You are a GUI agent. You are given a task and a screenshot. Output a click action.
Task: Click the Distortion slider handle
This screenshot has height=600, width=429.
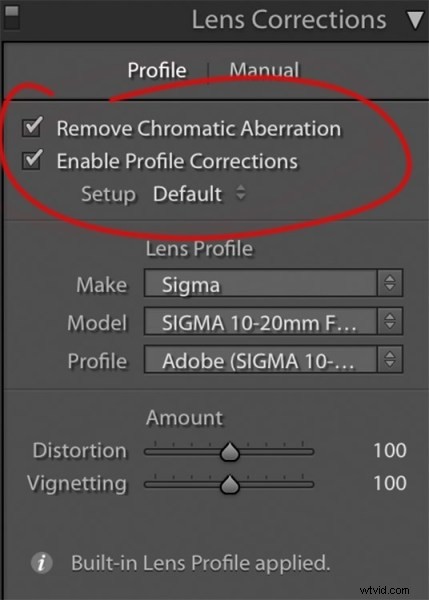pyautogui.click(x=230, y=452)
